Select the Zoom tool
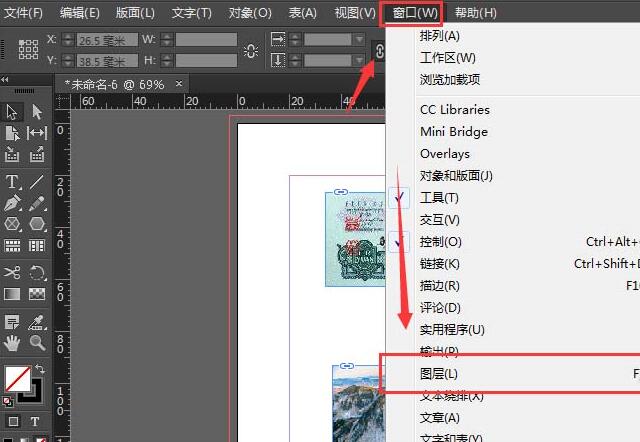 click(x=37, y=343)
